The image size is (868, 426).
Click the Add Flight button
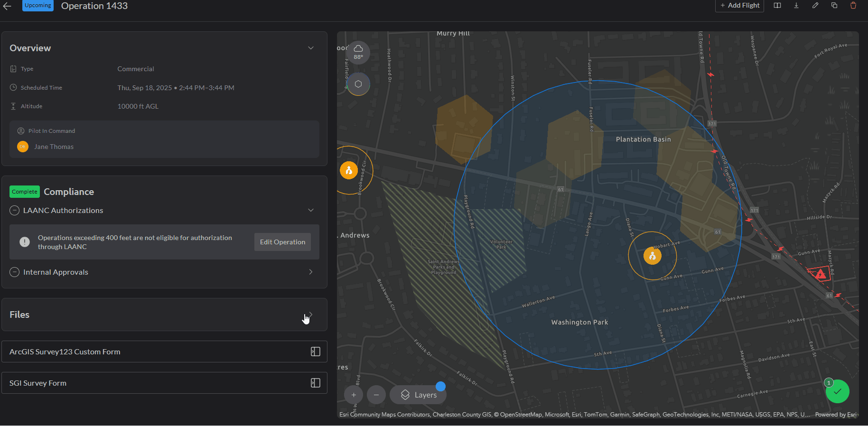[739, 6]
